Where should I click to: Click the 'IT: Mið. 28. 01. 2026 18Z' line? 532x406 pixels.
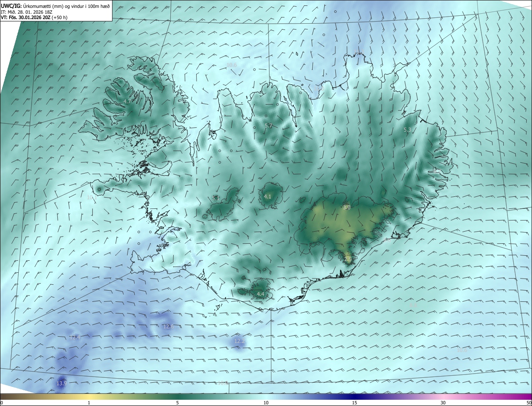[x=27, y=12]
